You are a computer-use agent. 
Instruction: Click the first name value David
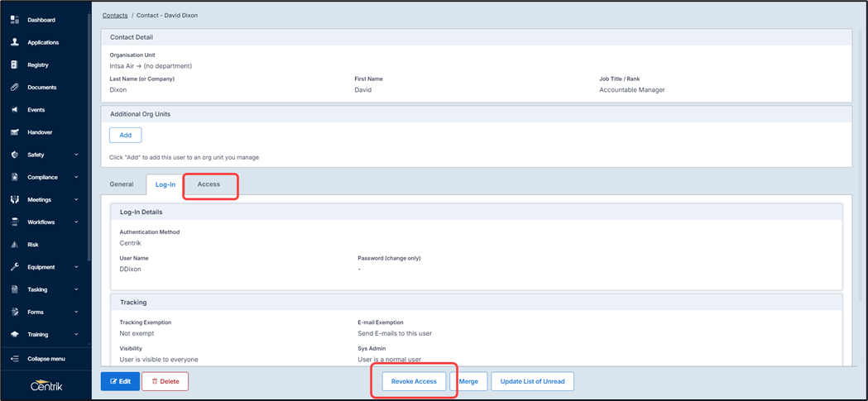coord(363,89)
